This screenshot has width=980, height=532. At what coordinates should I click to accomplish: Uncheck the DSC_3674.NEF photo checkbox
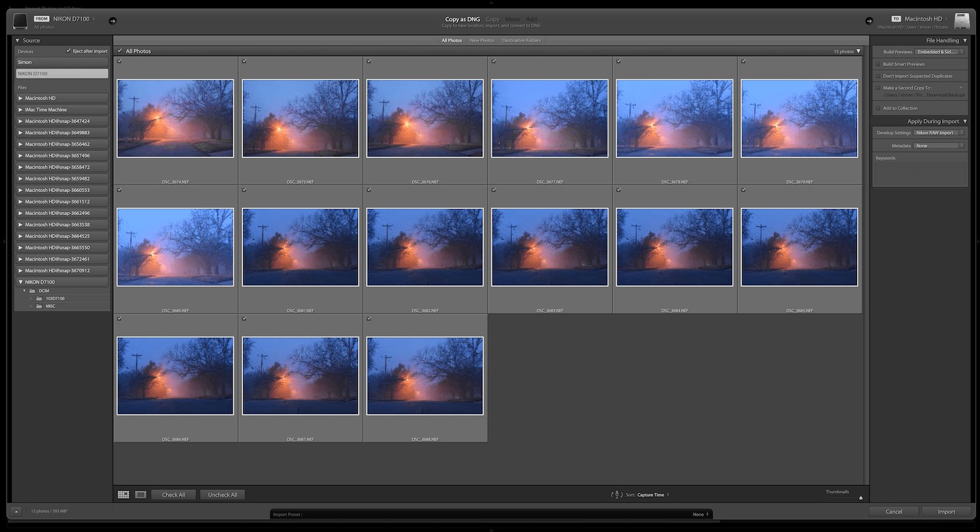coord(119,61)
